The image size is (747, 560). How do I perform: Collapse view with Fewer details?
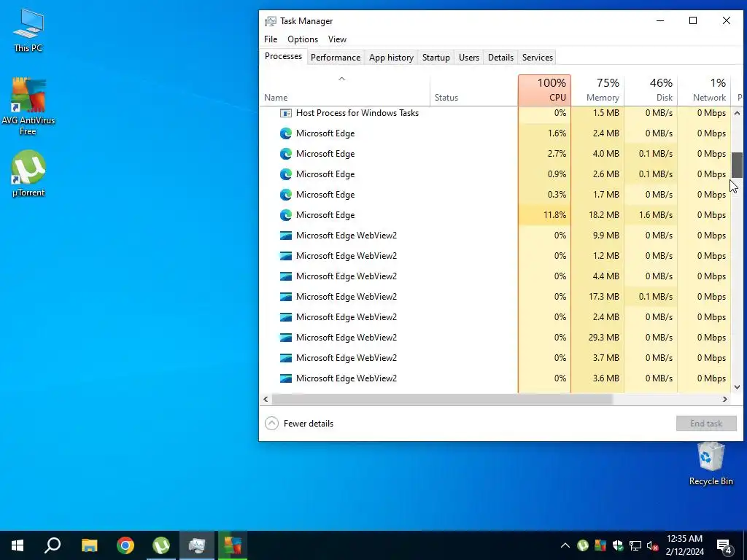298,424
